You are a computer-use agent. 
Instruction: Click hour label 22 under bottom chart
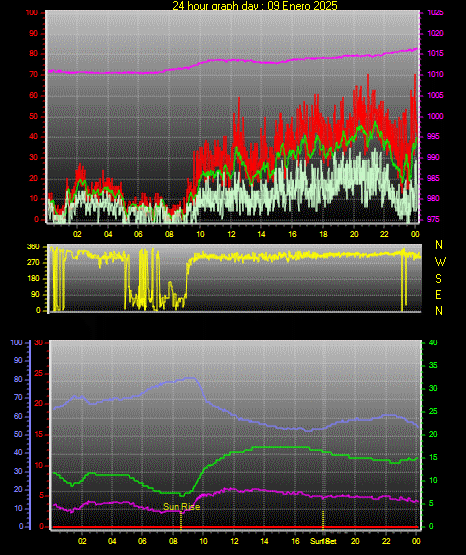pos(386,541)
